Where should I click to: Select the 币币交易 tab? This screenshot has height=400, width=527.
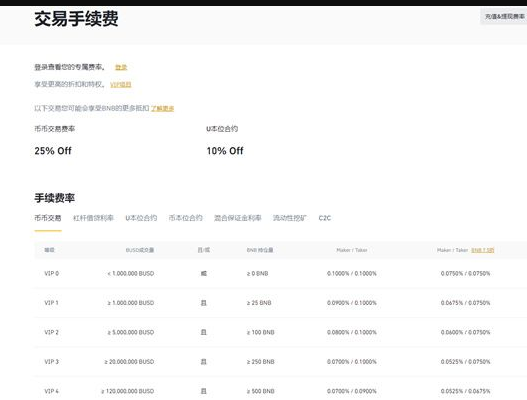(48, 218)
